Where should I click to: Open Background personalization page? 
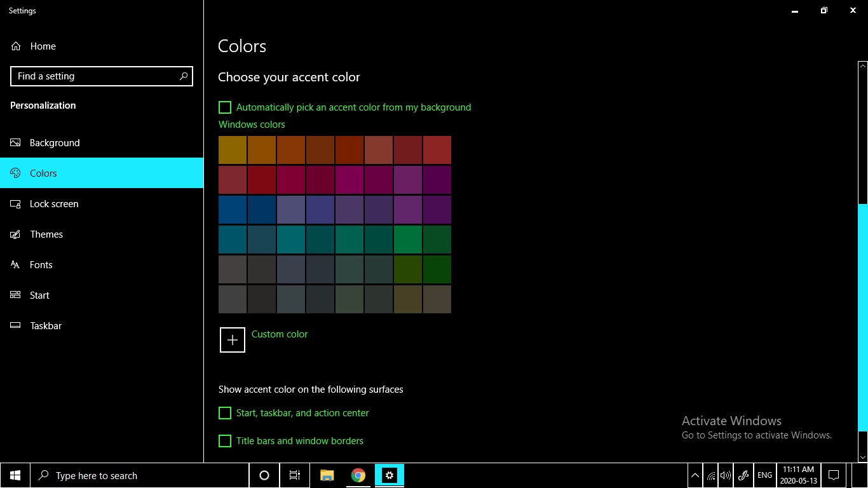click(102, 143)
